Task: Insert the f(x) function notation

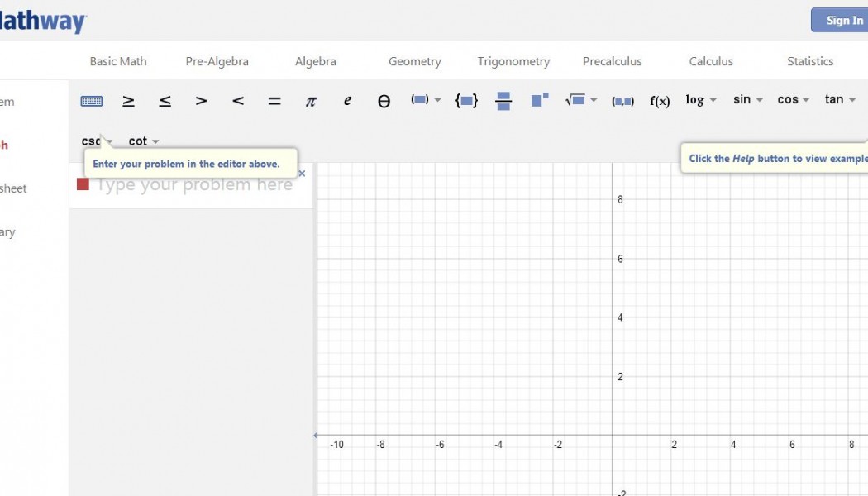Action: pyautogui.click(x=660, y=101)
